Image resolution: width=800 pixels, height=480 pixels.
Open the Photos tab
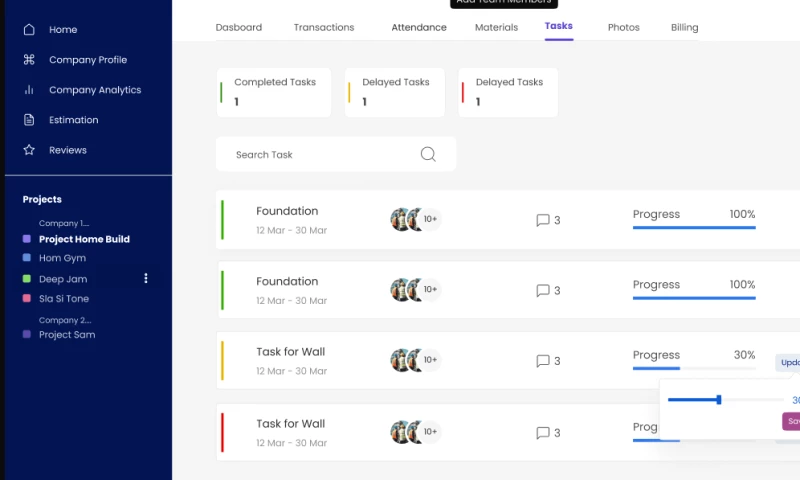tap(623, 28)
